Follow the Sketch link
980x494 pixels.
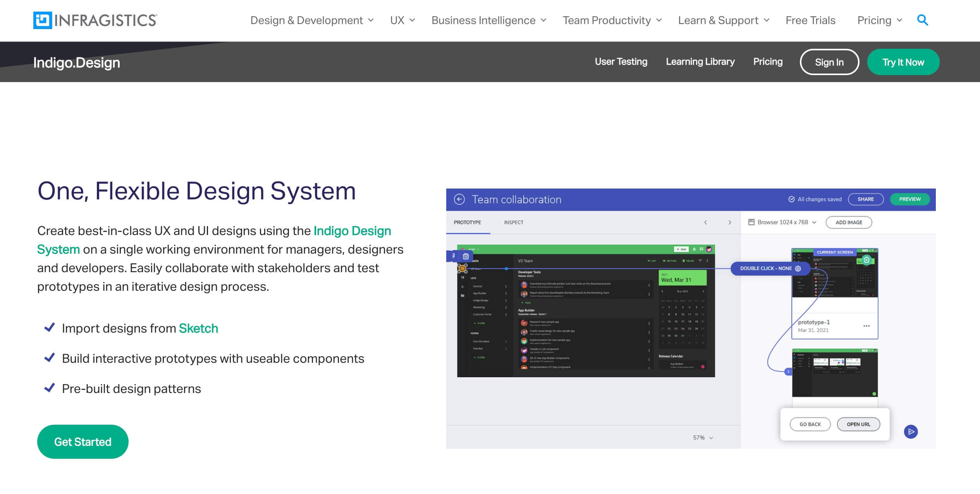tap(198, 328)
